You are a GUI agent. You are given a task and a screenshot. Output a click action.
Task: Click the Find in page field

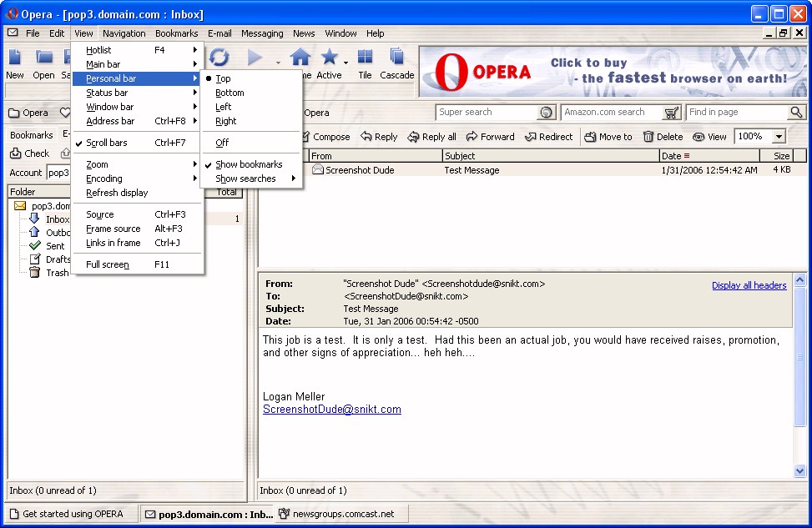pyautogui.click(x=736, y=113)
